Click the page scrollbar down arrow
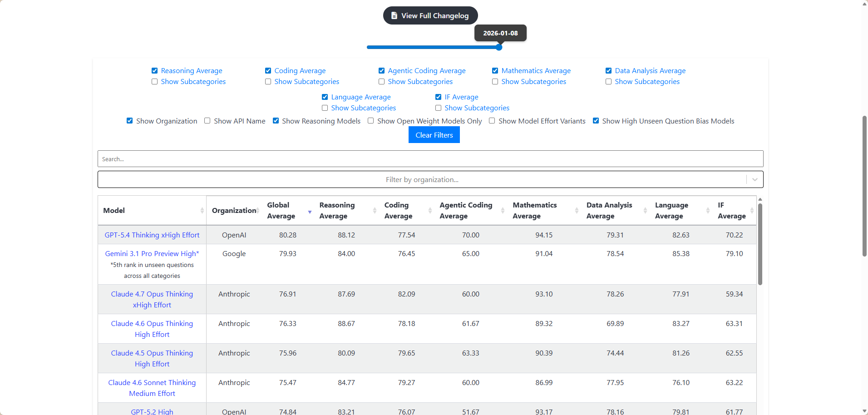This screenshot has width=868, height=415. (x=864, y=411)
